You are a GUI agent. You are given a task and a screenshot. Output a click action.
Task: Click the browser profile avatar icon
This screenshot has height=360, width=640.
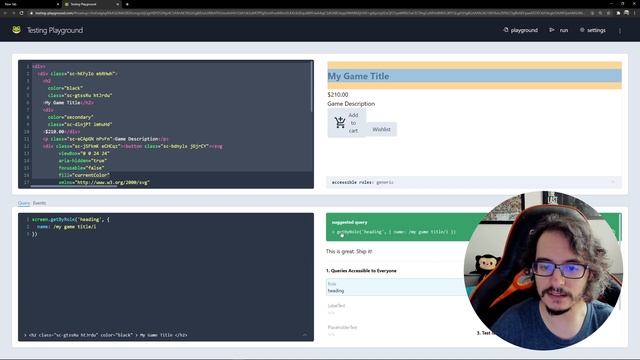(x=627, y=13)
